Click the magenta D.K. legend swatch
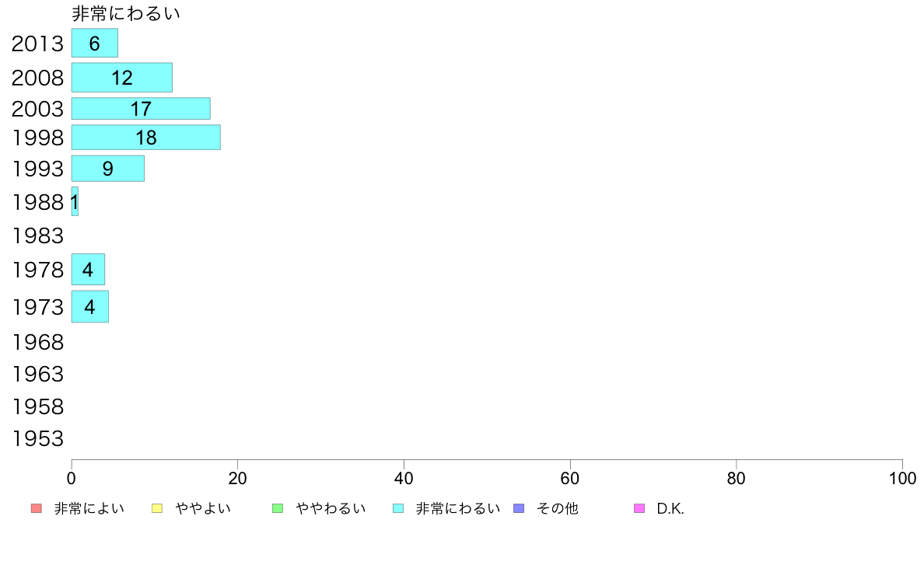 point(639,508)
